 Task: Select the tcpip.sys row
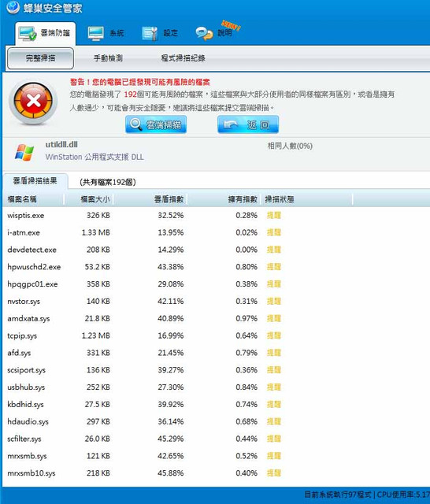click(x=216, y=335)
